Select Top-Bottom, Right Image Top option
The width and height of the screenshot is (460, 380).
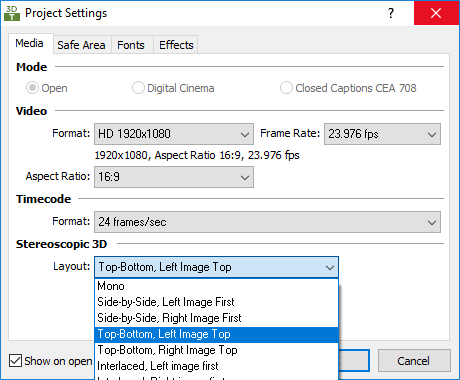217,350
